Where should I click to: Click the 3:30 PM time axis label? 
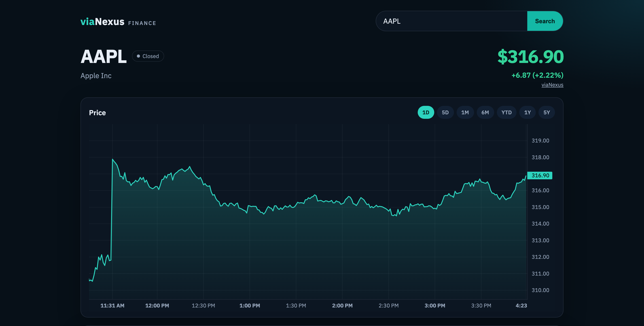(x=481, y=305)
